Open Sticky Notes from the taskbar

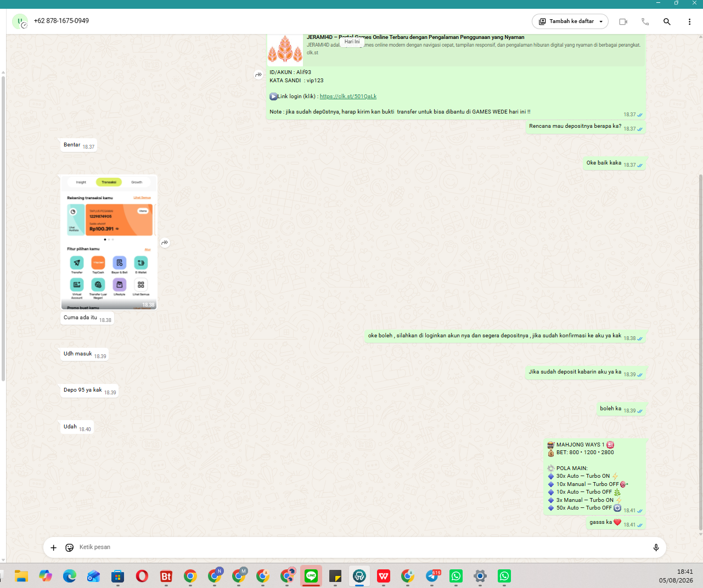335,576
